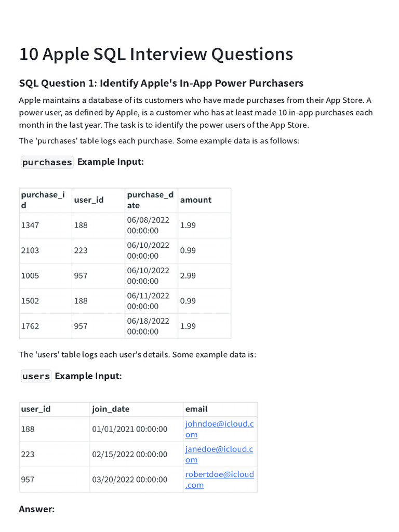Click the '10 Apple SQL Interview Questions' title
The height and width of the screenshot is (532, 399).
[x=156, y=54]
